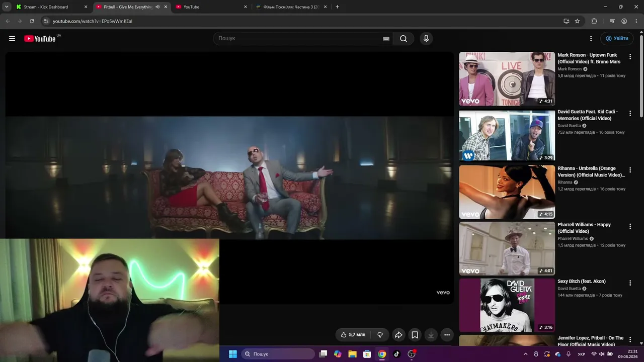Open the Chrome three-dot menu
Screen dimensions: 644x362
(x=636, y=21)
